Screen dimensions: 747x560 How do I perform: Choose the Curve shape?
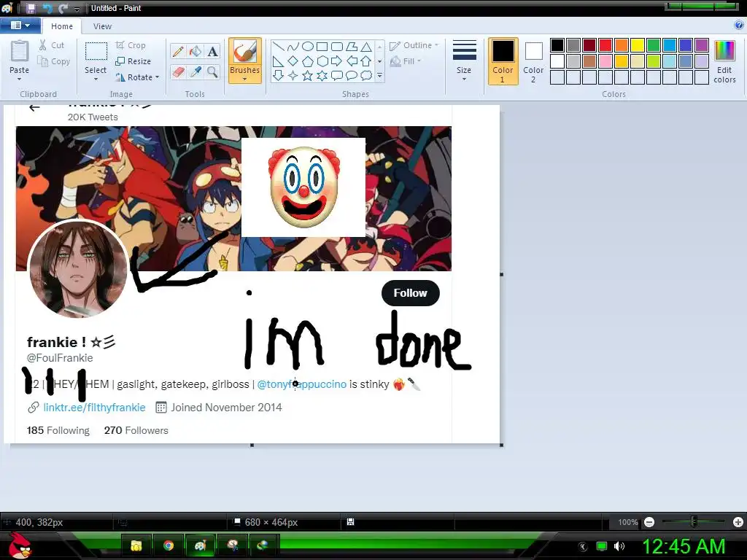tap(293, 46)
